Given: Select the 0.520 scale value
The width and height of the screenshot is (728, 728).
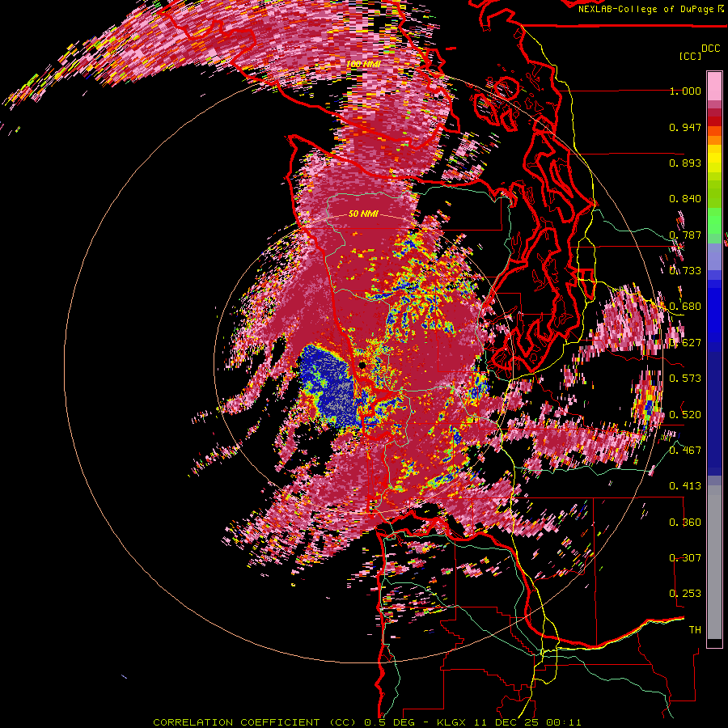Looking at the screenshot, I should 685,415.
